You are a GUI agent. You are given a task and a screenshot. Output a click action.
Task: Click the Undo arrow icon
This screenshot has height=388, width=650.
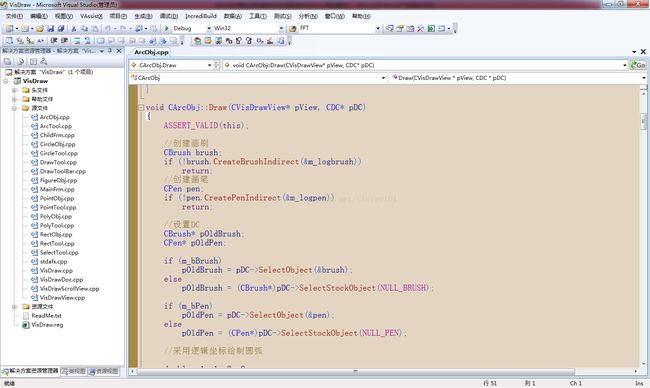click(x=108, y=29)
